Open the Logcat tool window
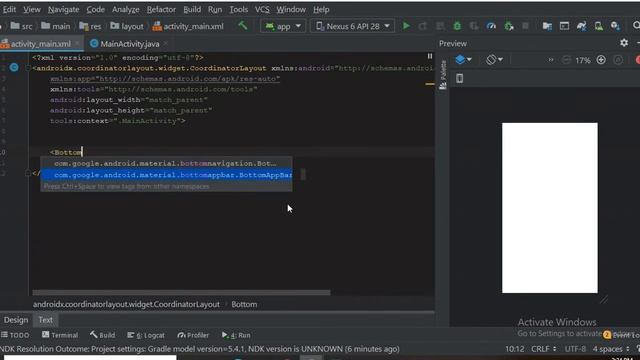 [146, 335]
